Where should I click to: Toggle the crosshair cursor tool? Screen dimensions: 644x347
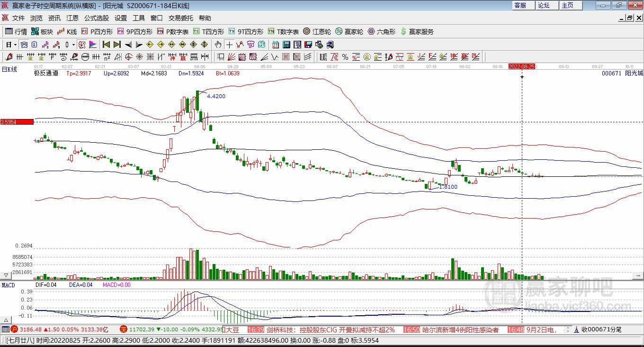(230, 45)
